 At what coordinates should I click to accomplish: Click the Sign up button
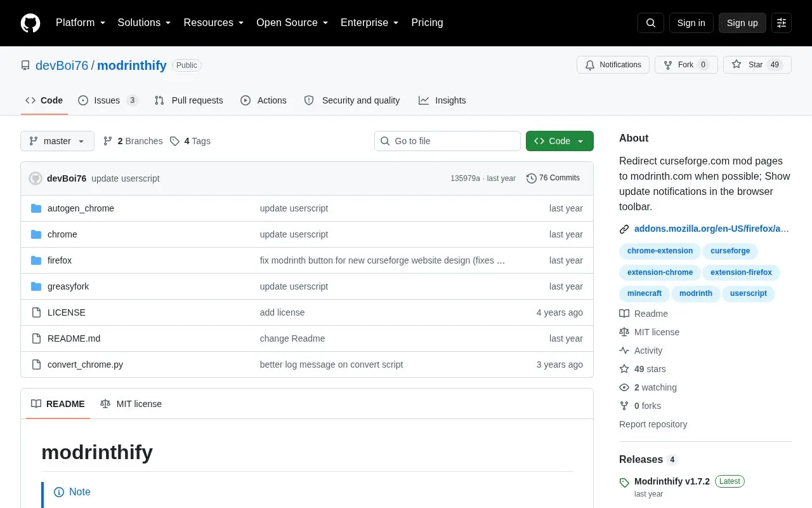[x=742, y=23]
